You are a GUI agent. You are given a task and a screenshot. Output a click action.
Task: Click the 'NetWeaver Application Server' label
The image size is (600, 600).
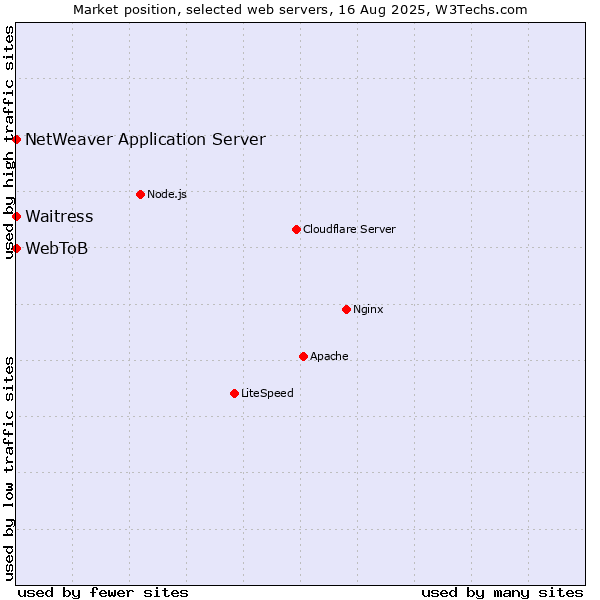tap(145, 140)
